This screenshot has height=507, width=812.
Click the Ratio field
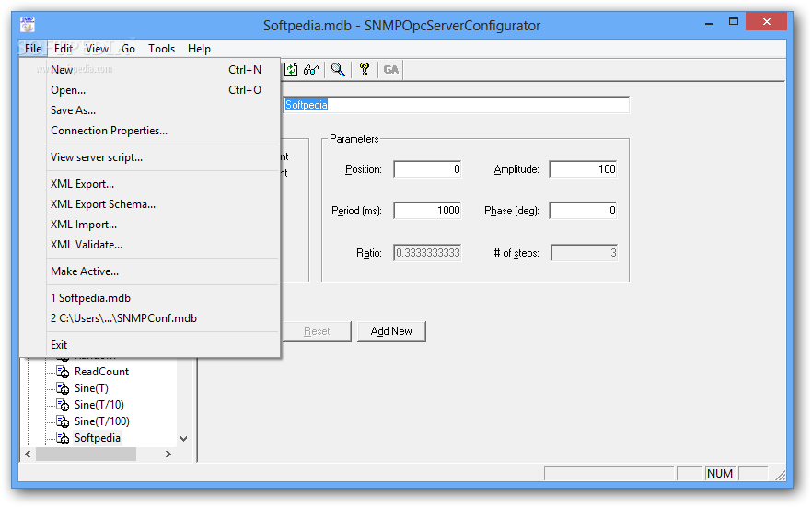pos(427,253)
